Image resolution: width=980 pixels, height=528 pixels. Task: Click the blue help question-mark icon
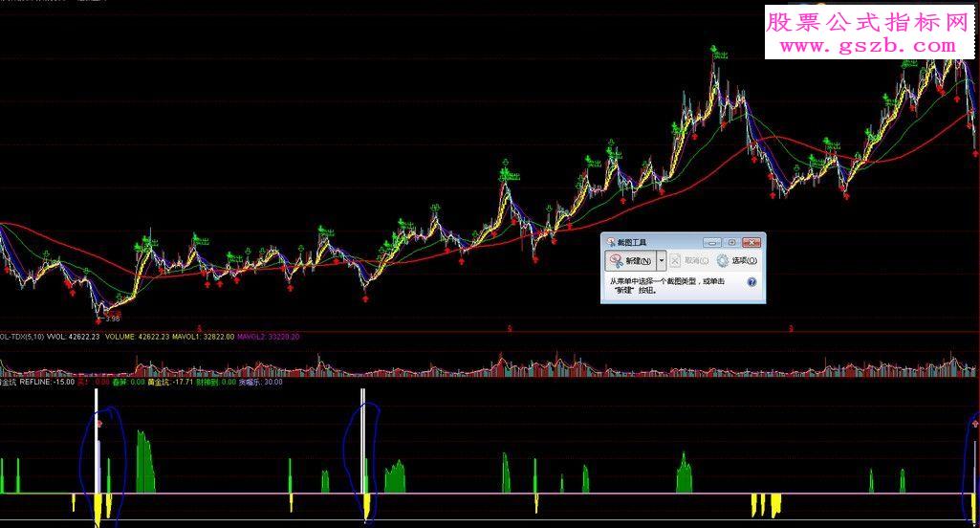pos(751,282)
